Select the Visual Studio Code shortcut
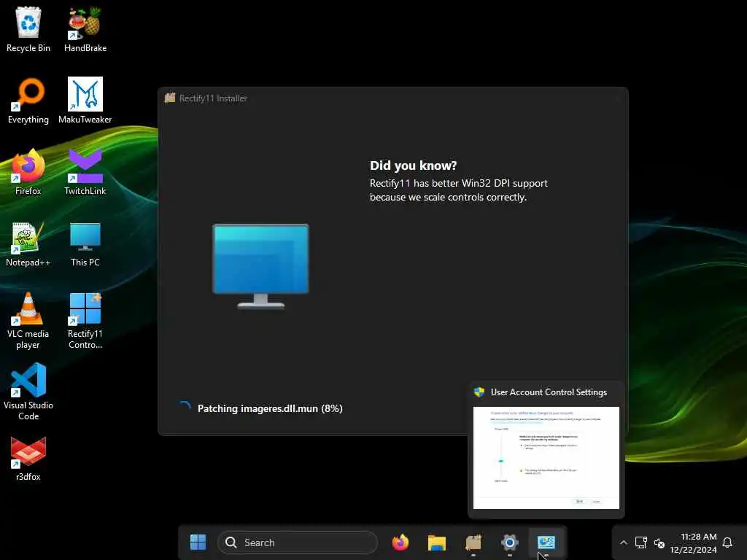Image resolution: width=747 pixels, height=560 pixels. coord(28,392)
